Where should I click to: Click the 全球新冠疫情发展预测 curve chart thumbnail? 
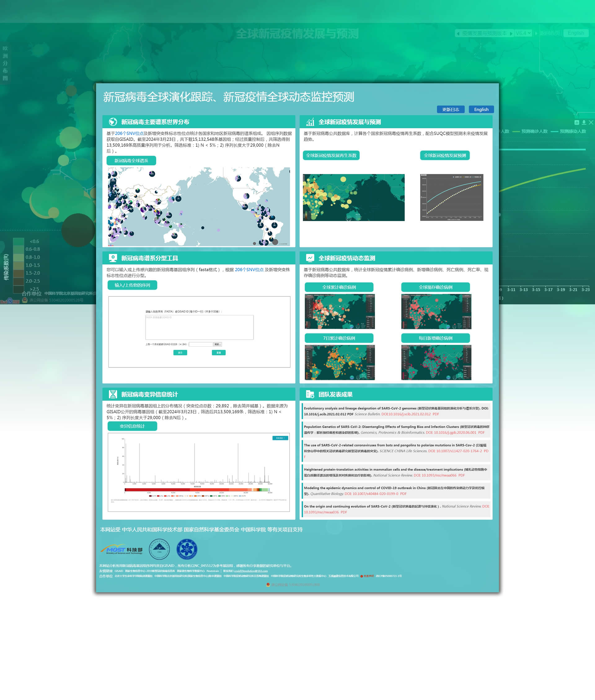[x=452, y=198]
